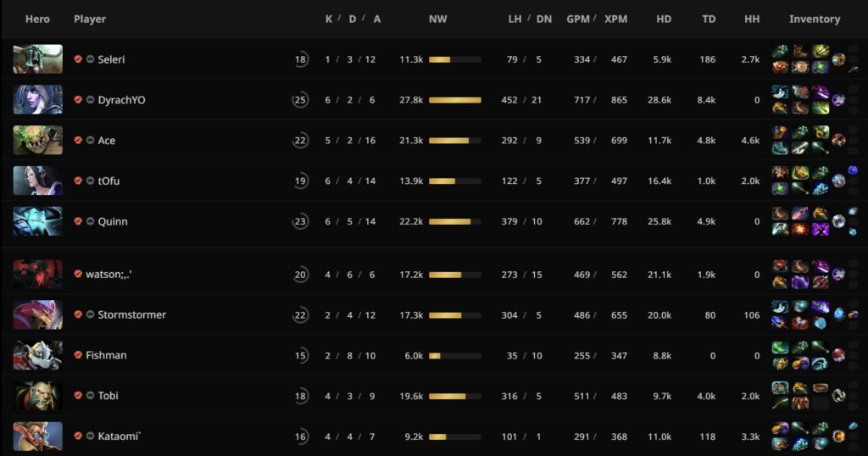Click Kataomi's hero portrait
868x456 pixels.
pos(37,436)
